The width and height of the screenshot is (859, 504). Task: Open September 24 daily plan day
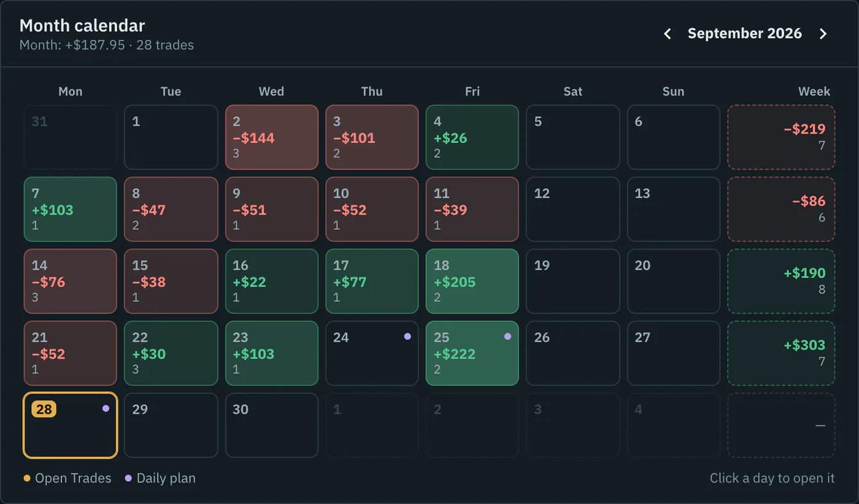(372, 353)
